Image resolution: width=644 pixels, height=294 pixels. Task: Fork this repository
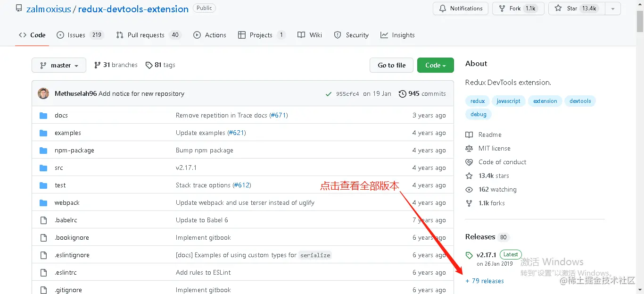(x=518, y=8)
